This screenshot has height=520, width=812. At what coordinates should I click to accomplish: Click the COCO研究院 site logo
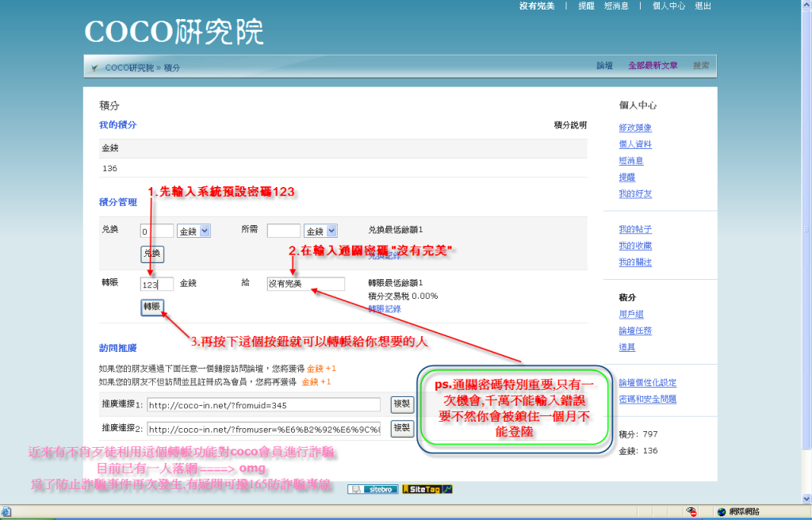[174, 32]
